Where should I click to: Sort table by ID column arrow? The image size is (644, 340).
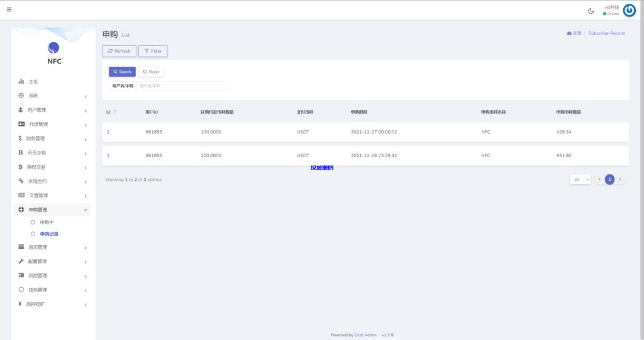click(x=114, y=112)
